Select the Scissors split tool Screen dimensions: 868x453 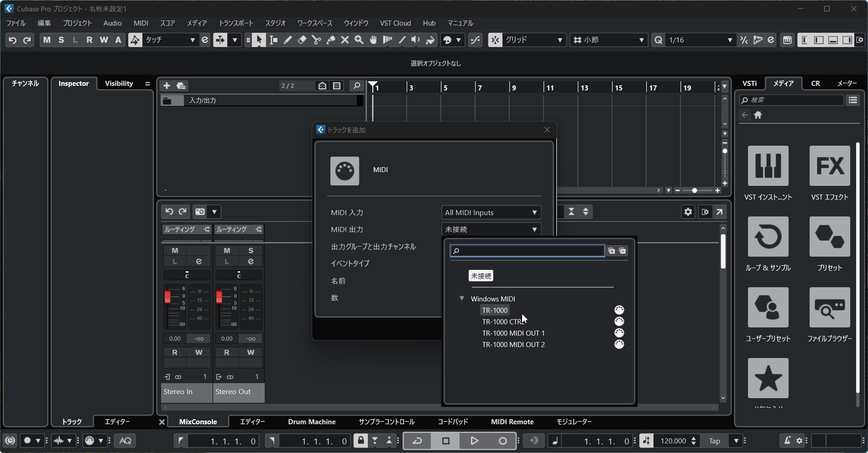(x=316, y=40)
